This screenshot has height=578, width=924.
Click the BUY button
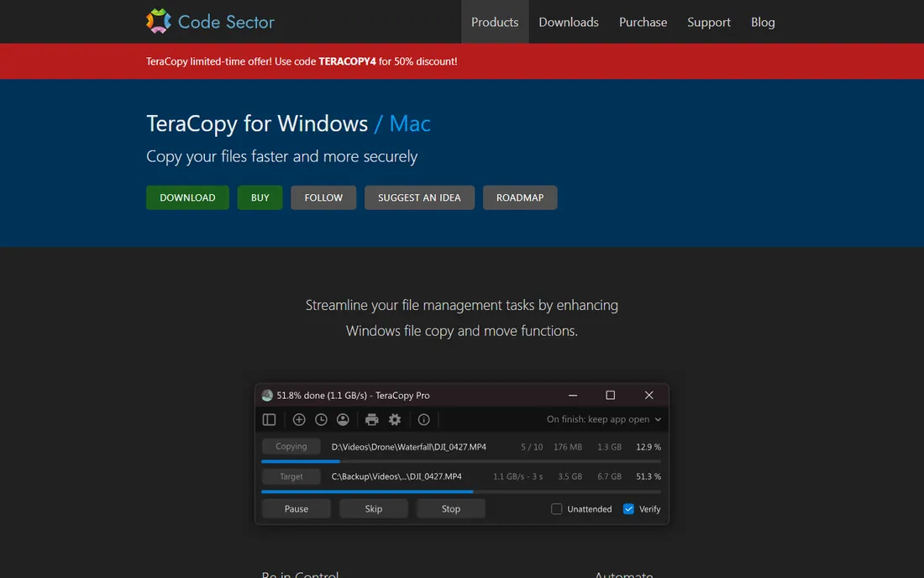(260, 197)
